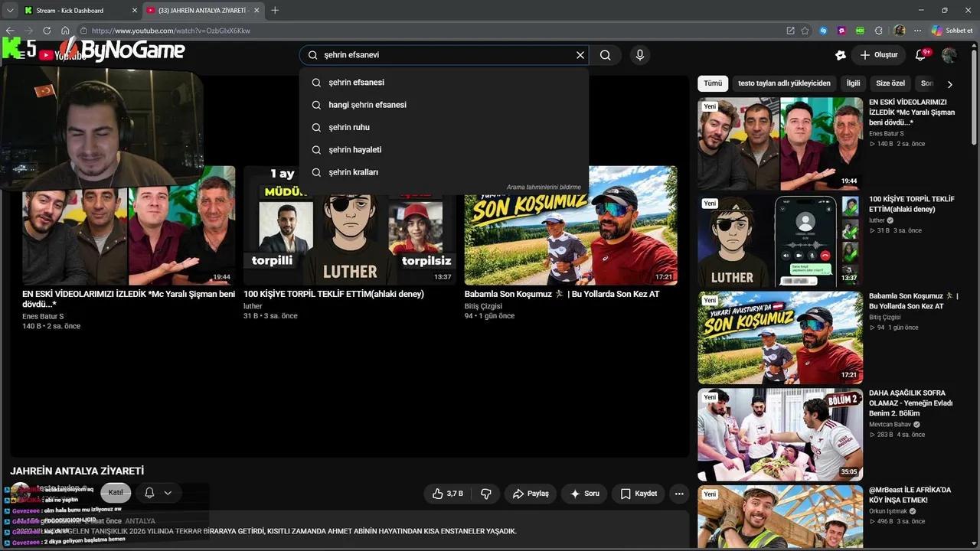Start voice search with microphone icon
The width and height of the screenshot is (980, 551).
(x=640, y=55)
